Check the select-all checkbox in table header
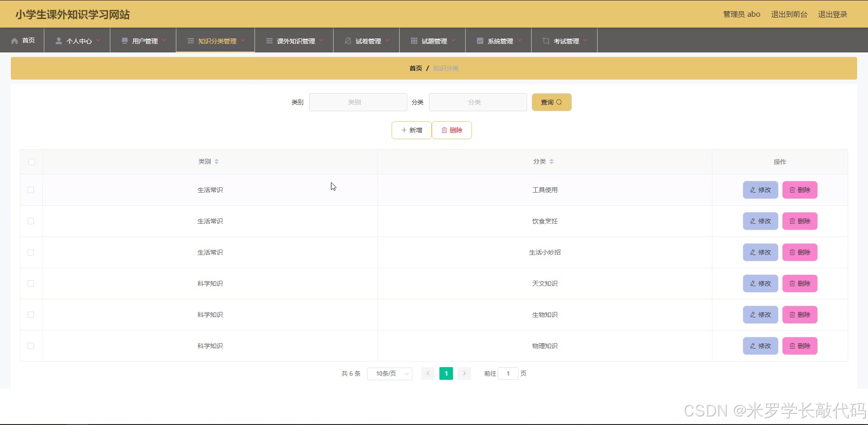The width and height of the screenshot is (868, 425). [31, 161]
